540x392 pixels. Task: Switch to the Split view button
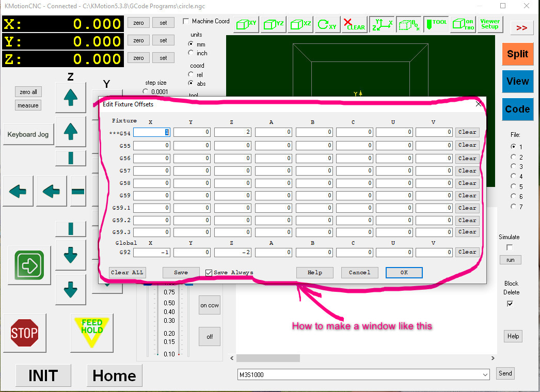click(x=517, y=54)
